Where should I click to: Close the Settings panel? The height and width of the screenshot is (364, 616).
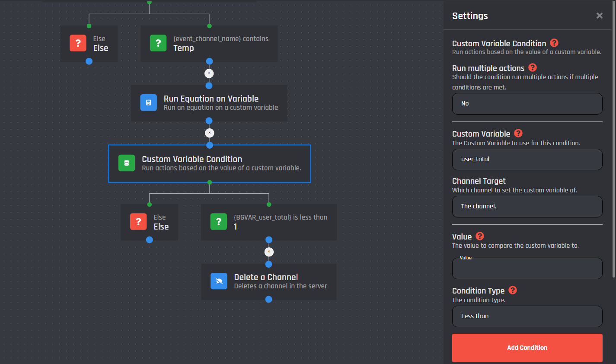[x=599, y=16]
